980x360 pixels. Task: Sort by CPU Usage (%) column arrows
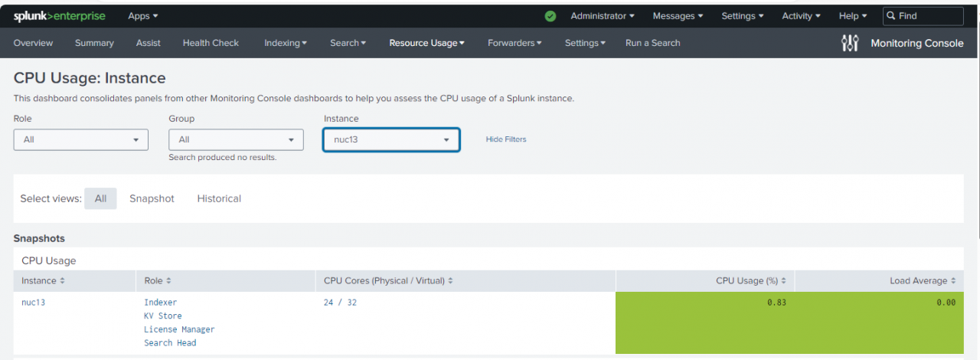click(783, 281)
